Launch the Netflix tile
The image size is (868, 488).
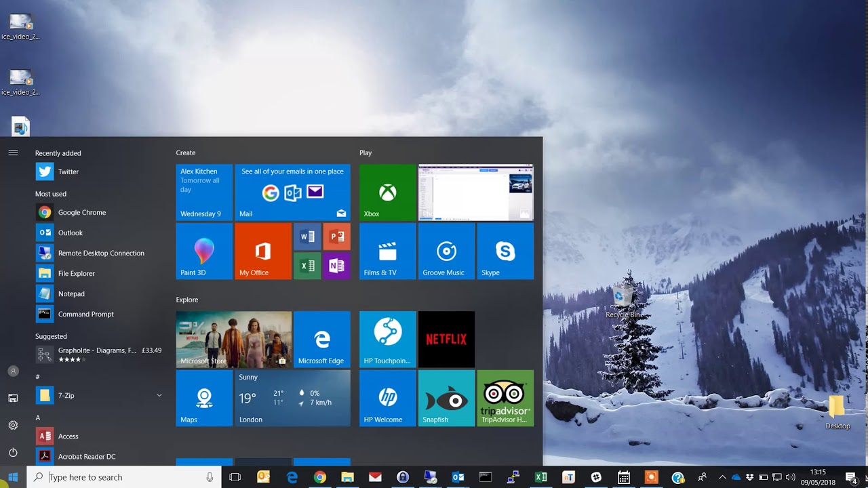pyautogui.click(x=446, y=340)
